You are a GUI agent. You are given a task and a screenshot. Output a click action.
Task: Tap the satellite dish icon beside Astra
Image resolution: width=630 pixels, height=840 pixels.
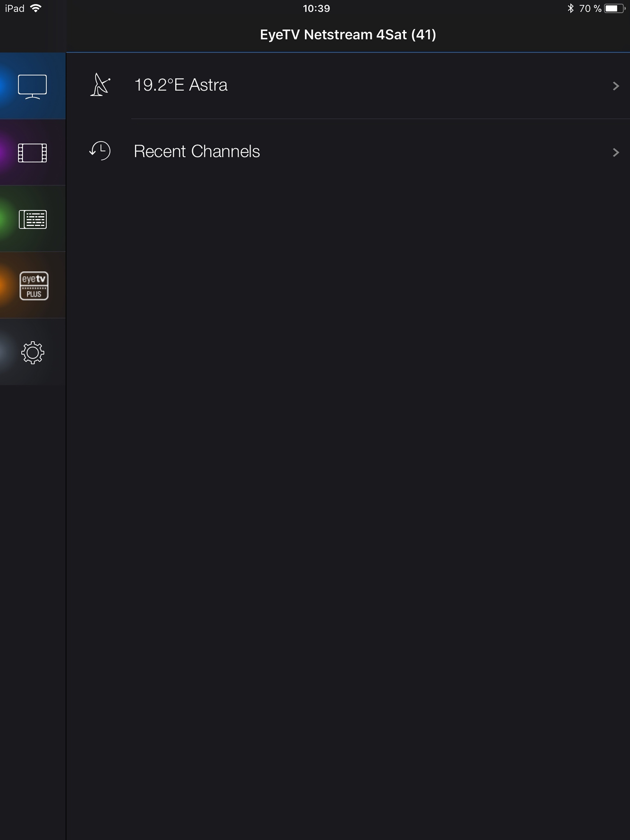[x=100, y=85]
